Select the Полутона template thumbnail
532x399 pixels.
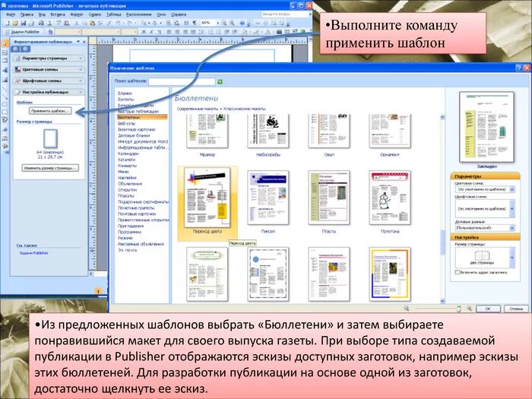(x=390, y=198)
